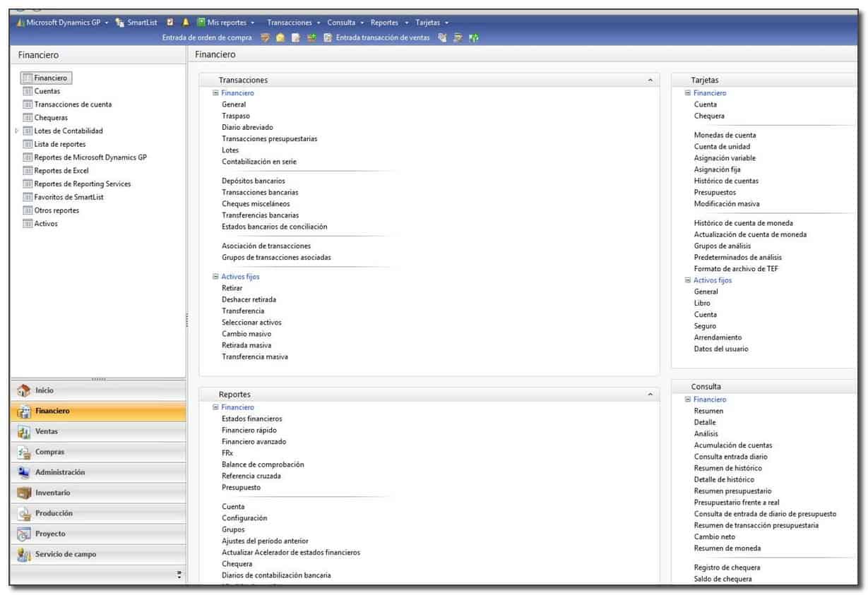Open the Inventario module icon
The width and height of the screenshot is (868, 595).
23,493
